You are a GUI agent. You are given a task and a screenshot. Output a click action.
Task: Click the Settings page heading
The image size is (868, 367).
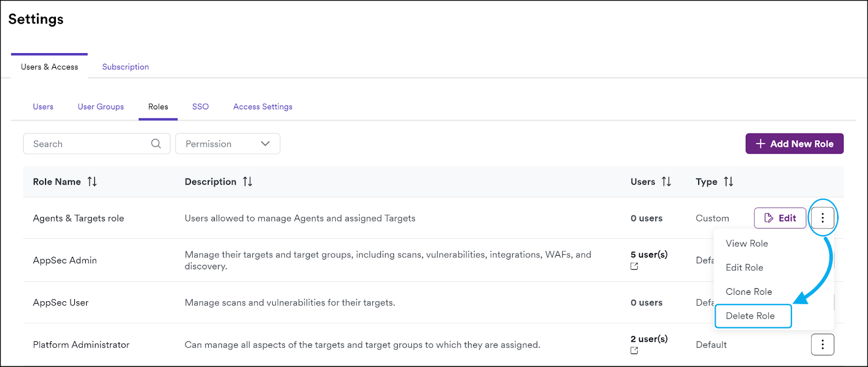point(36,19)
